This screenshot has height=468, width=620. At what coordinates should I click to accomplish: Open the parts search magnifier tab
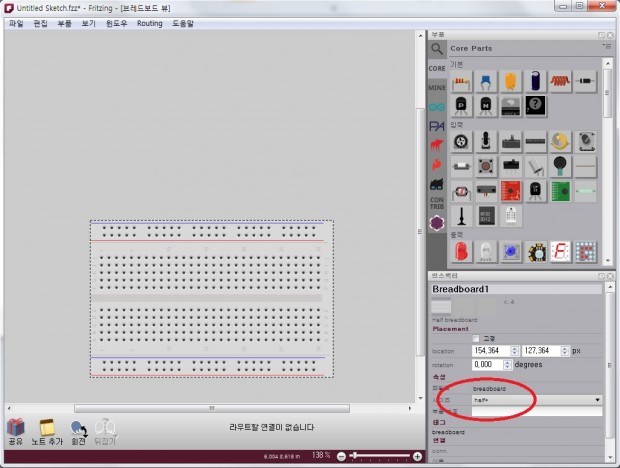(437, 48)
